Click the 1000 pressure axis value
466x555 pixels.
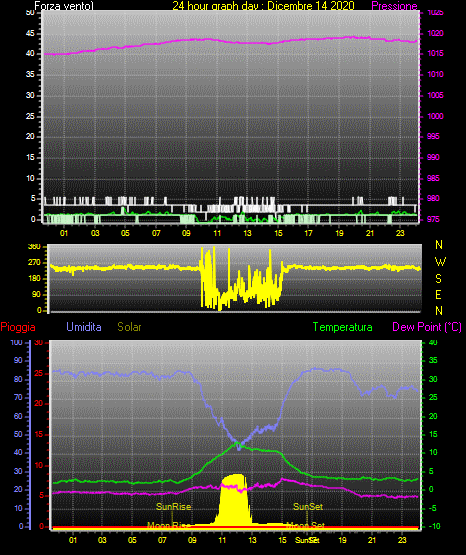pyautogui.click(x=435, y=116)
